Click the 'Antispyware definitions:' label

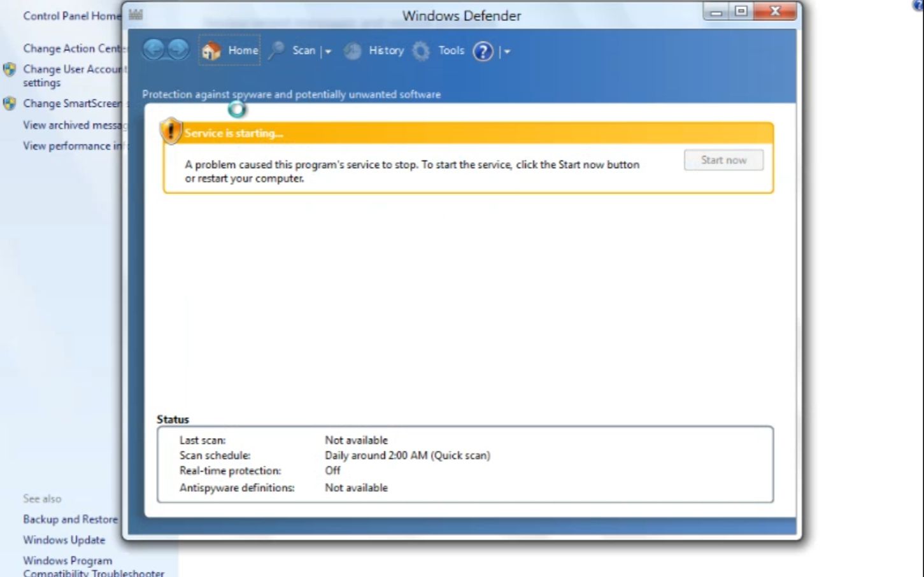(x=237, y=488)
